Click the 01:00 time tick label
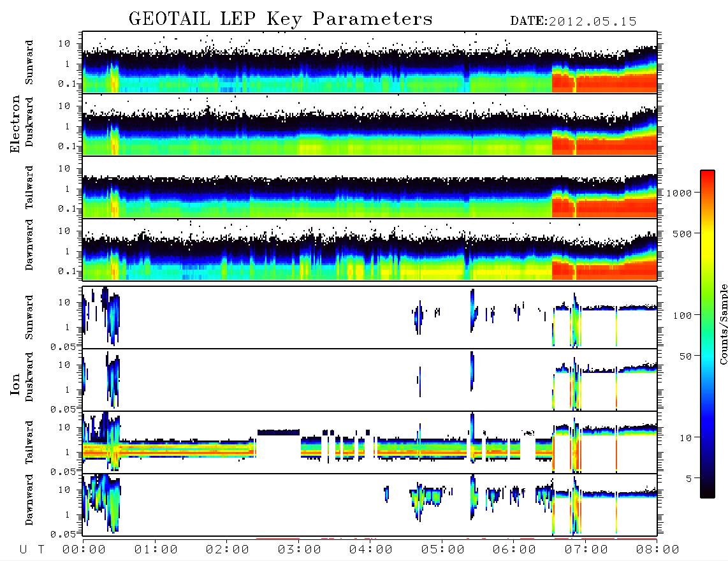The image size is (728, 561). (156, 550)
